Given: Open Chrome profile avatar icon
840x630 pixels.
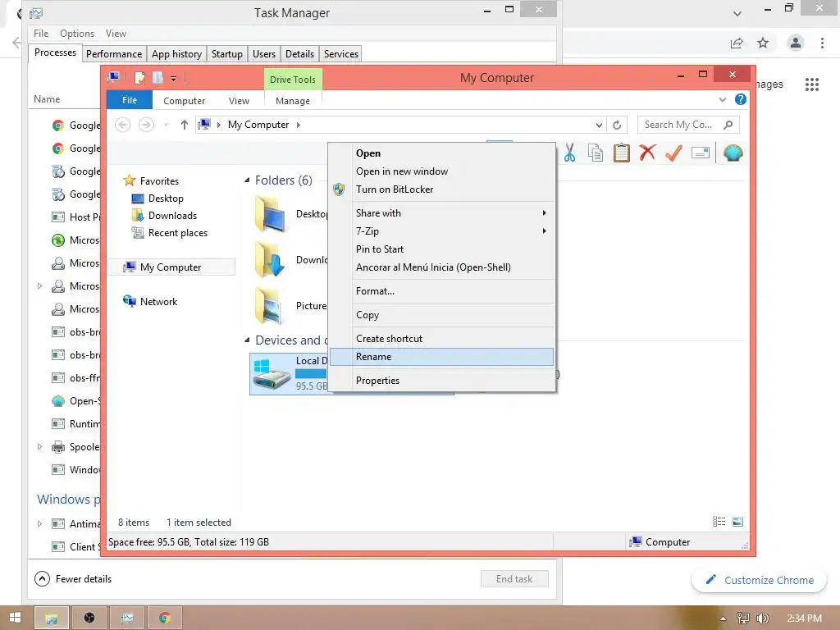Looking at the screenshot, I should tap(796, 43).
